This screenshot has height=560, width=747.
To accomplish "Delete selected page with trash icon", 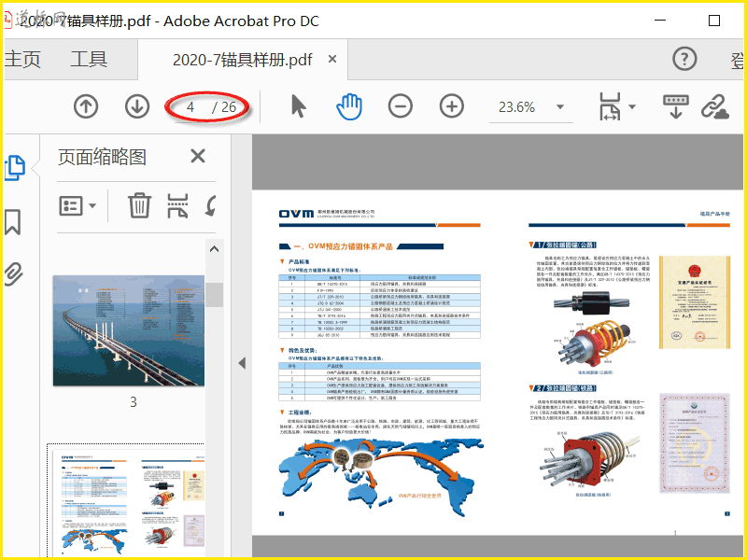I will coord(139,205).
